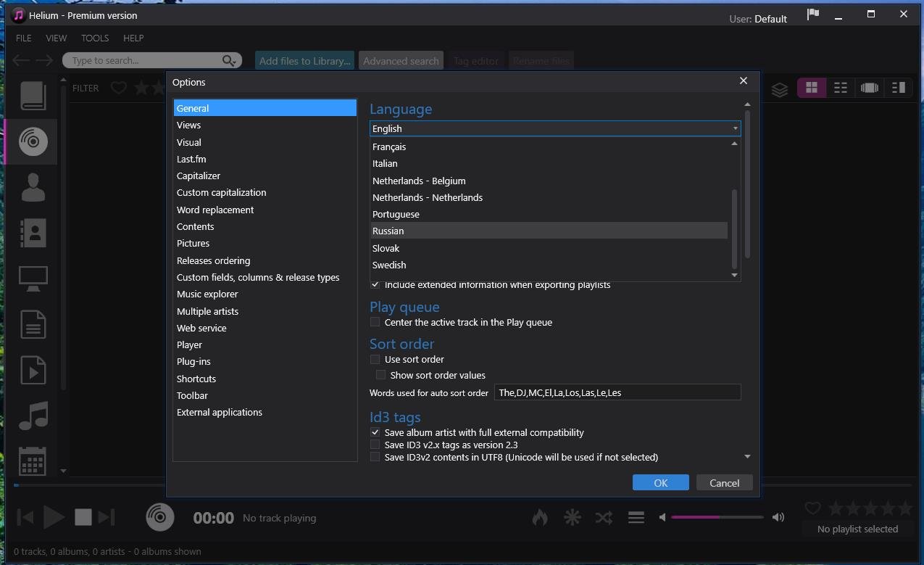
Task: Open the TOOLS menu
Action: (95, 38)
